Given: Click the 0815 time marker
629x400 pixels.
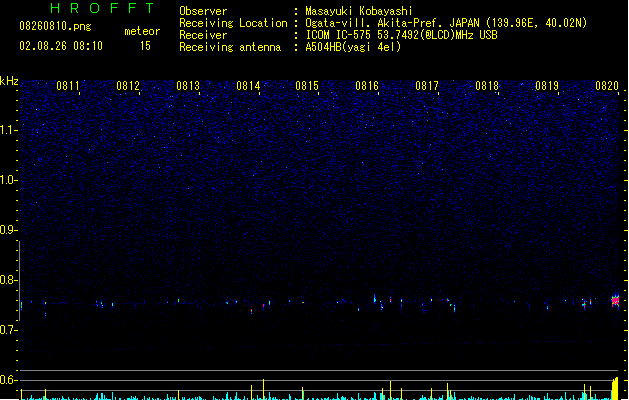Looking at the screenshot, I should tap(307, 86).
